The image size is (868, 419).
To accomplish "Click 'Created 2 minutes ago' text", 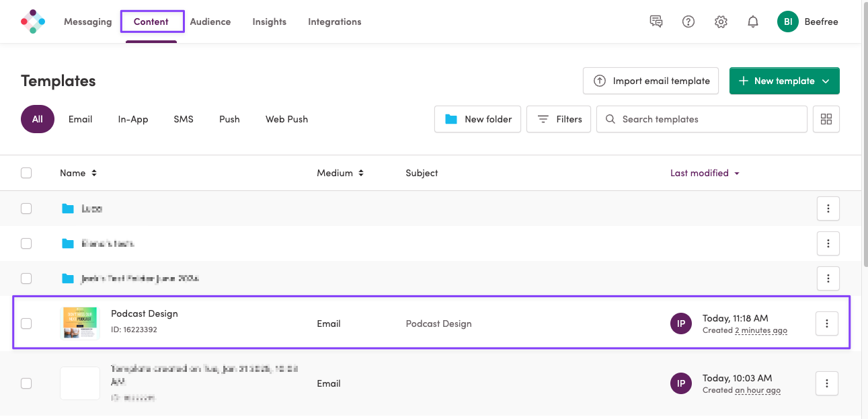I will 745,330.
